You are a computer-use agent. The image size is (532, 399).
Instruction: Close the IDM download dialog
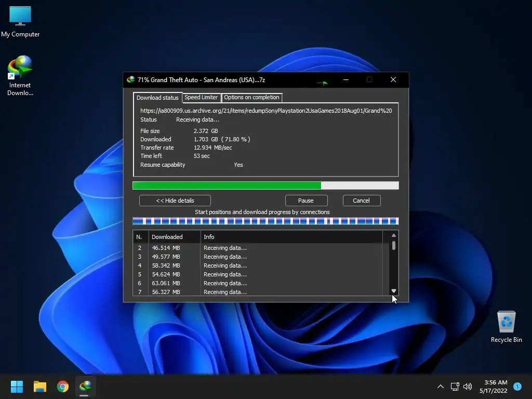pyautogui.click(x=393, y=79)
